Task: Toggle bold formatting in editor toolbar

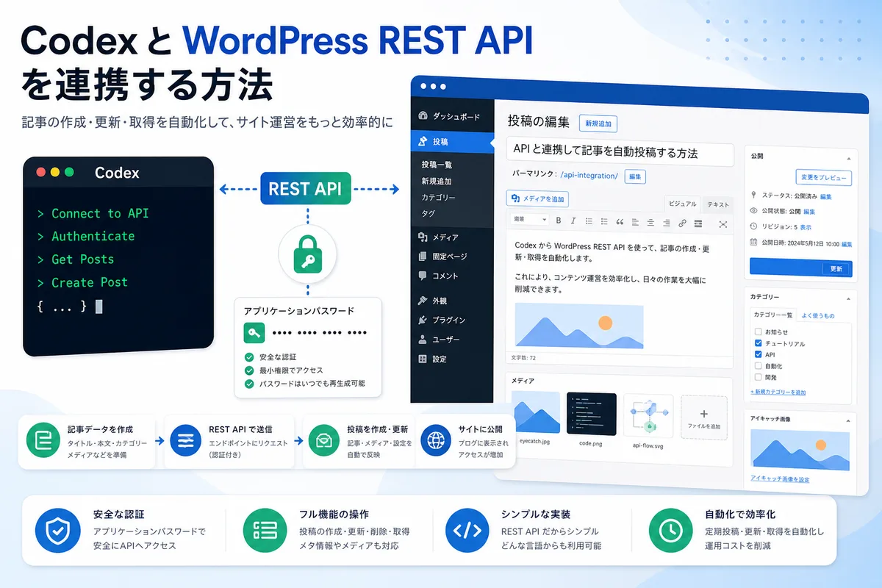Action: 559,220
